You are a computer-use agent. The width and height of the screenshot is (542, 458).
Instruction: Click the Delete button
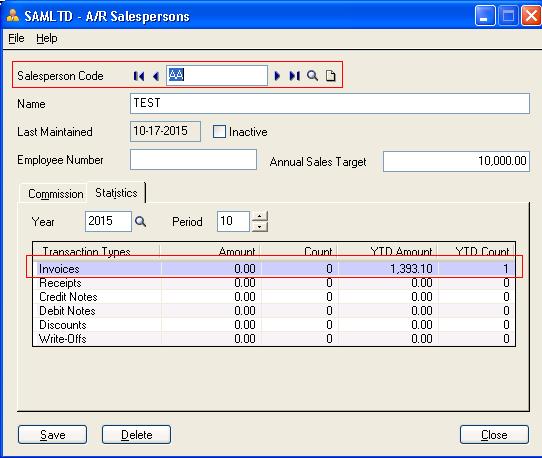tap(137, 434)
